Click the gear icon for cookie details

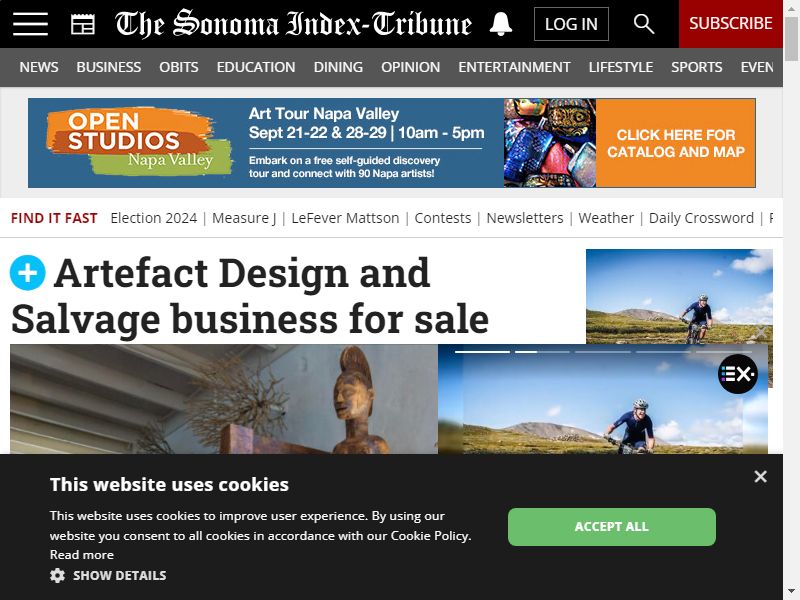click(x=57, y=576)
